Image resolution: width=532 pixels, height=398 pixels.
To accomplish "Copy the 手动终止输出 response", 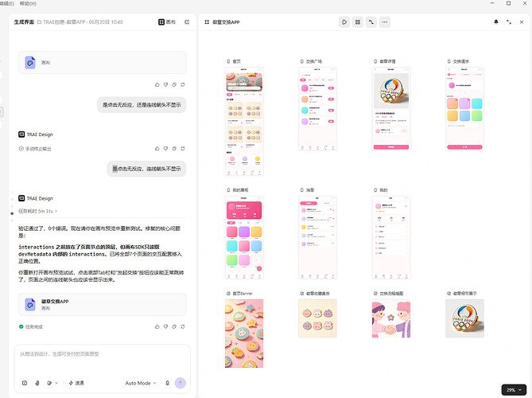I will (174, 148).
